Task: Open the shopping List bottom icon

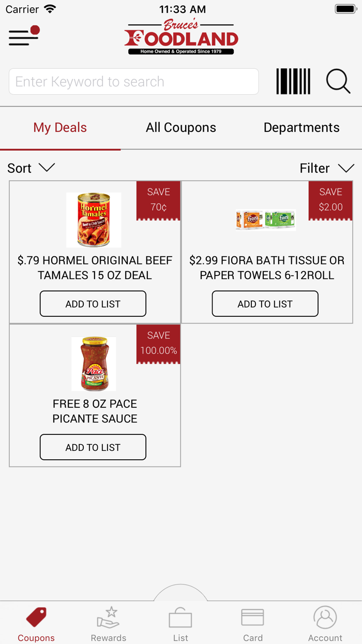Action: (x=180, y=624)
